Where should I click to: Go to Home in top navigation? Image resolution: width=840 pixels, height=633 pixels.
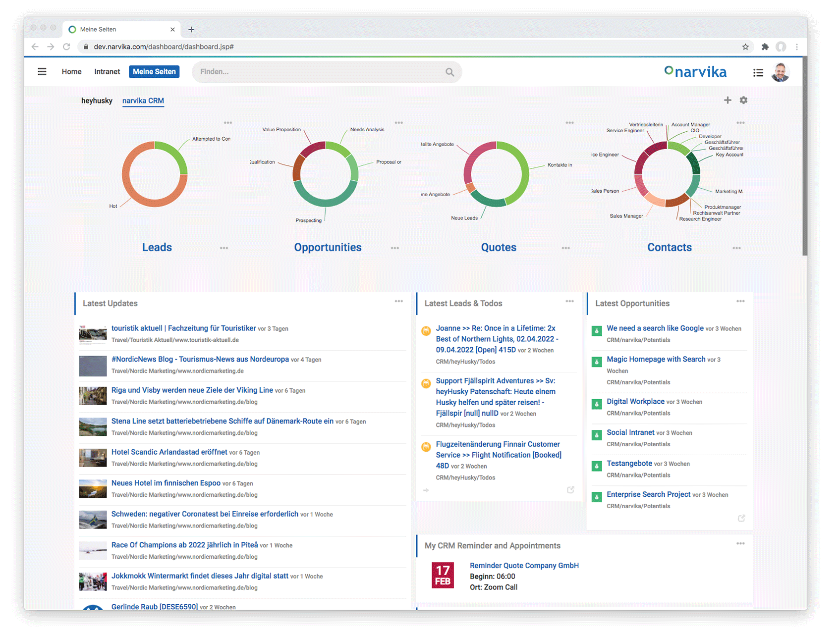(71, 72)
